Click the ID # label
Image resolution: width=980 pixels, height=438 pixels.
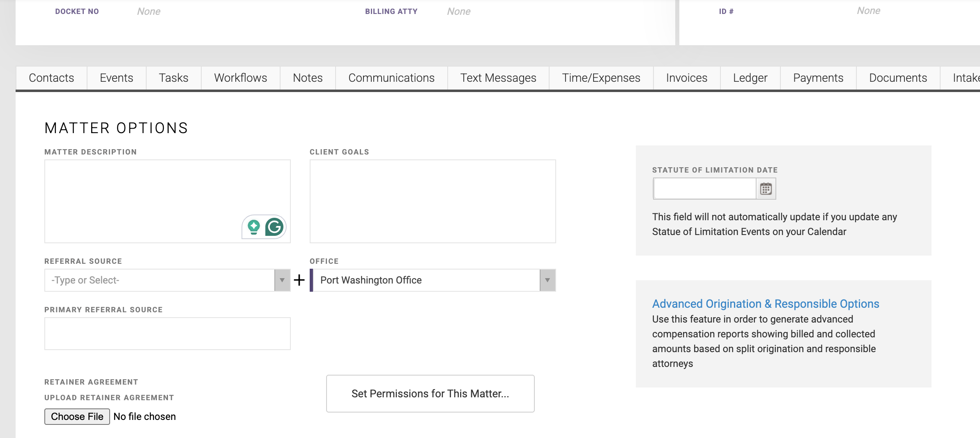coord(726,12)
